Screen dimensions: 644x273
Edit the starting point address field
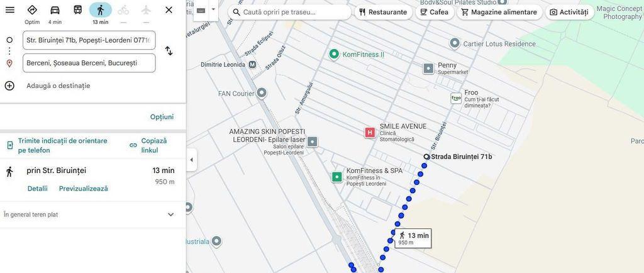89,40
